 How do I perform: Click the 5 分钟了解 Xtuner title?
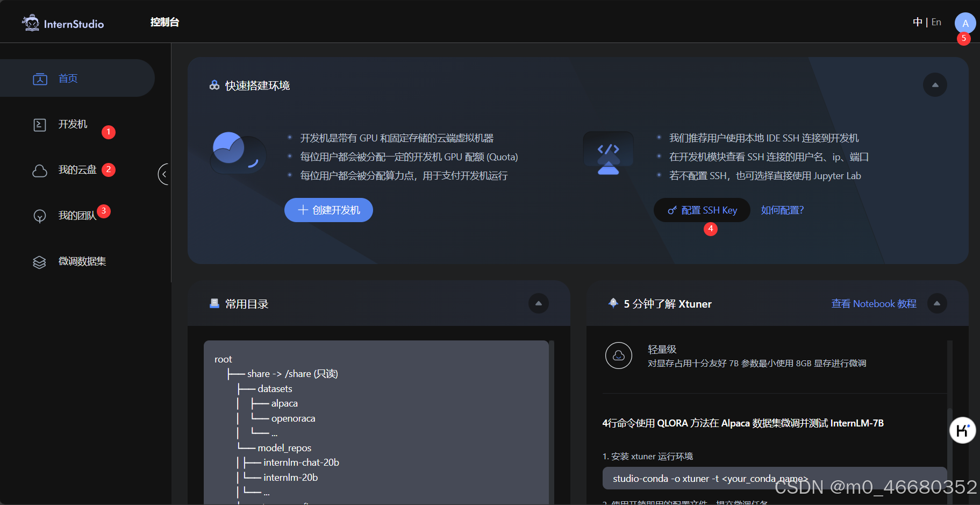(x=668, y=304)
